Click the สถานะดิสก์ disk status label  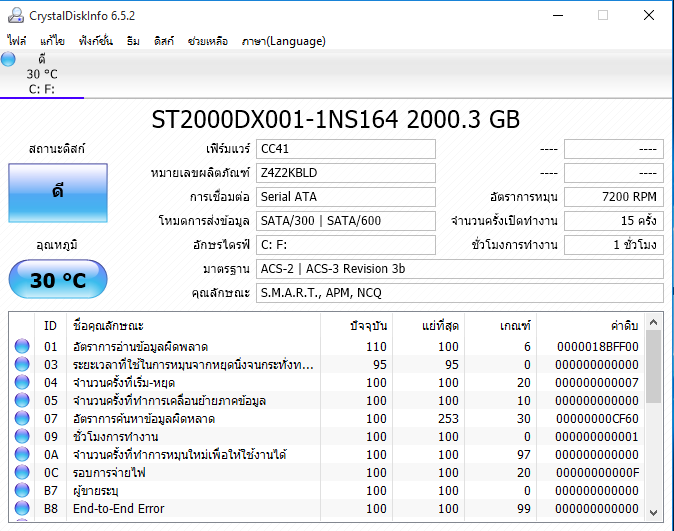tap(57, 149)
